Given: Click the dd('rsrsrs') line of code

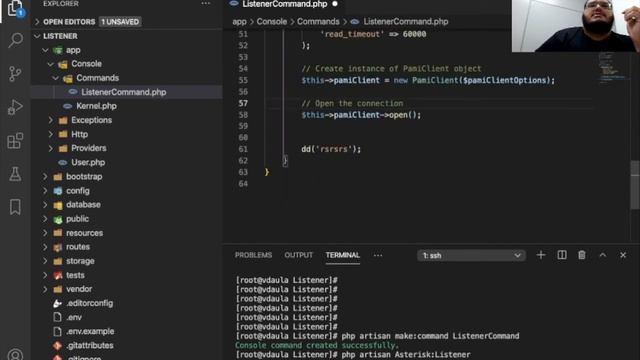Looking at the screenshot, I should [331, 149].
